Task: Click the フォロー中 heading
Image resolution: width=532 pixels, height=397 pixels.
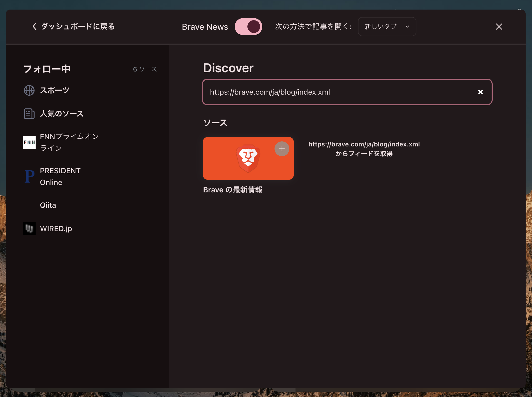Action: pos(47,69)
